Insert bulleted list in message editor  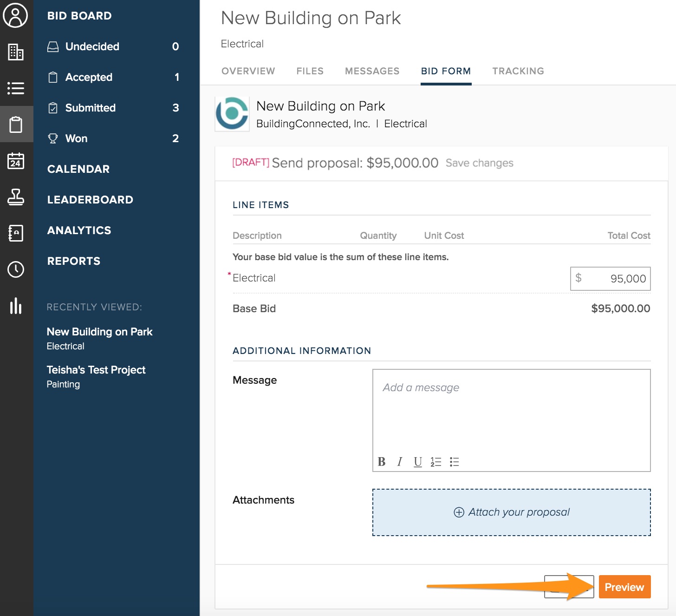coord(454,462)
